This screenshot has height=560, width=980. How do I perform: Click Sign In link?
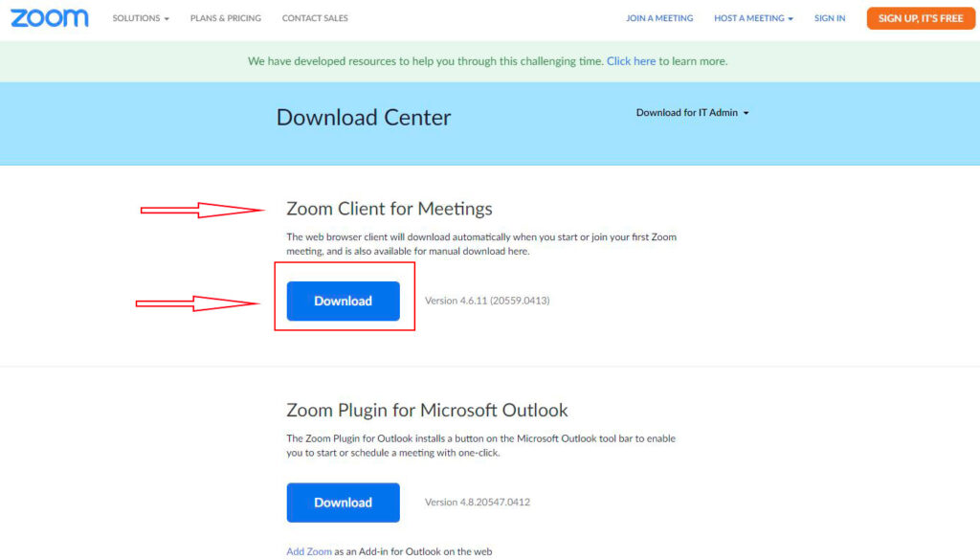coord(830,18)
